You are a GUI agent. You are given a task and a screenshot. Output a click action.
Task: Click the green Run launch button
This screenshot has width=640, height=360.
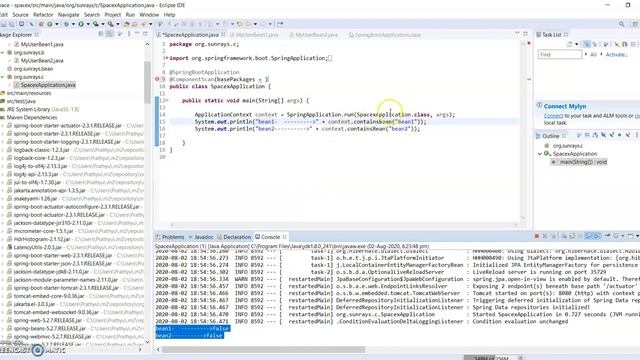[x=81, y=24]
